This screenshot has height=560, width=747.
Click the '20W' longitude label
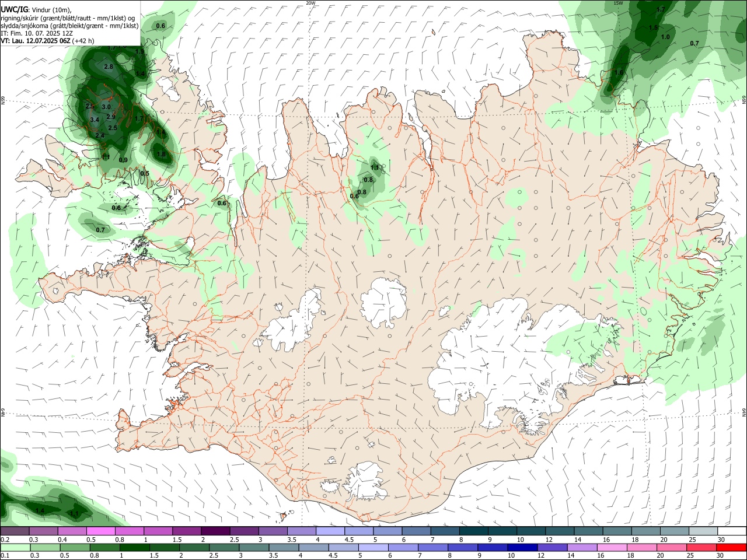310,3
